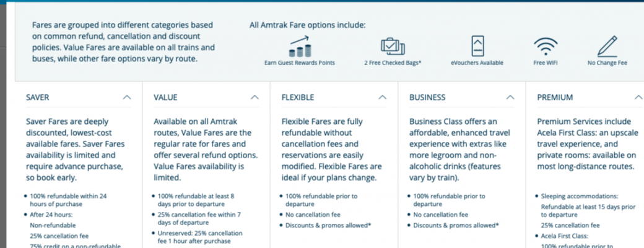The image size is (644, 248).
Task: Collapse the FLEXIBLE fare section chevron
Action: pyautogui.click(x=383, y=97)
